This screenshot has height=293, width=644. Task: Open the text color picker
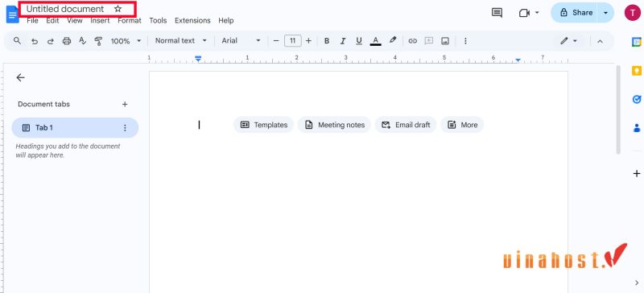coord(375,41)
